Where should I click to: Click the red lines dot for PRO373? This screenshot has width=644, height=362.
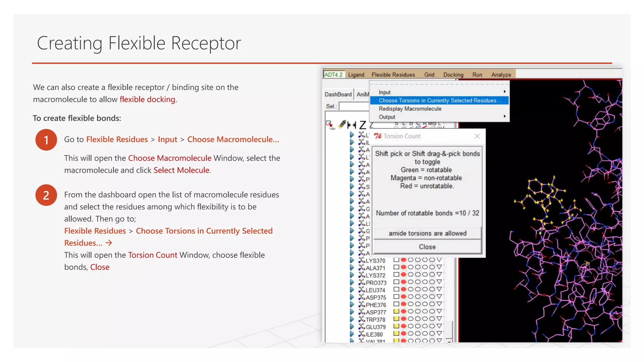(x=403, y=282)
